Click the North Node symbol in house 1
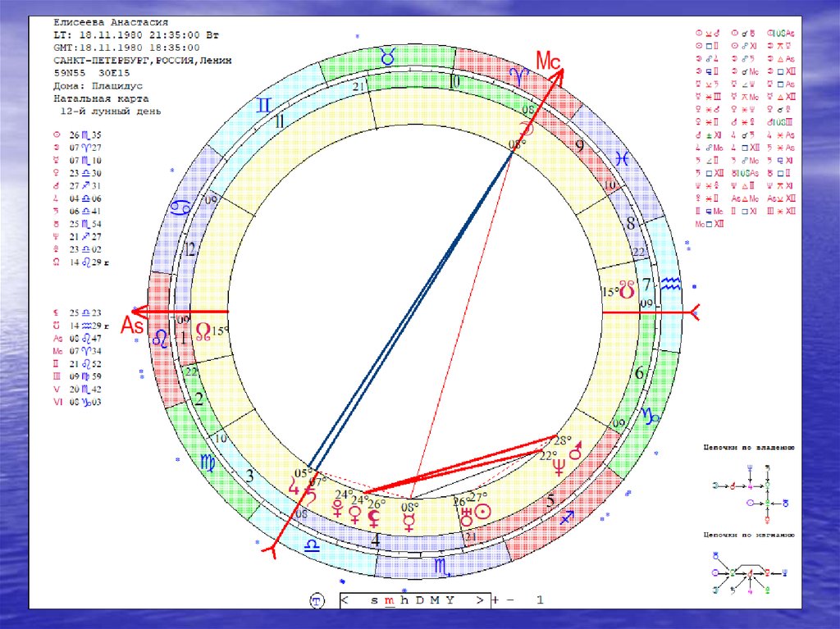This screenshot has width=840, height=629. [203, 332]
